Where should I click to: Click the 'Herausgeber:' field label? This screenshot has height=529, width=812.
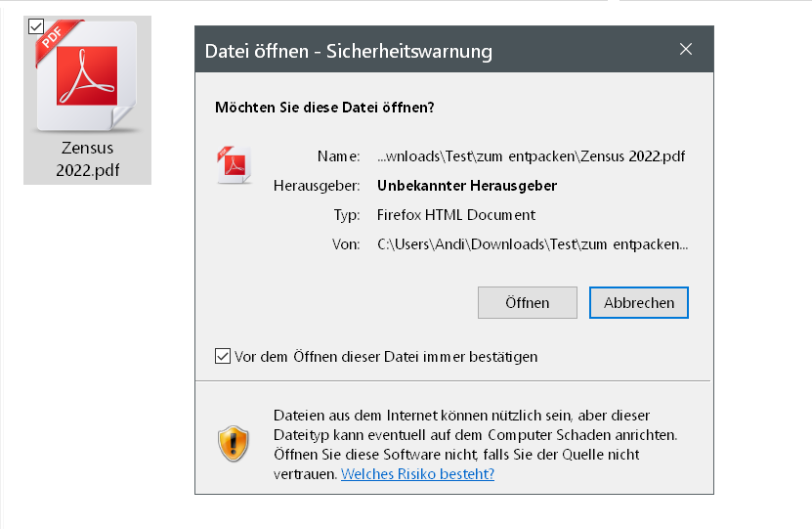tap(321, 186)
